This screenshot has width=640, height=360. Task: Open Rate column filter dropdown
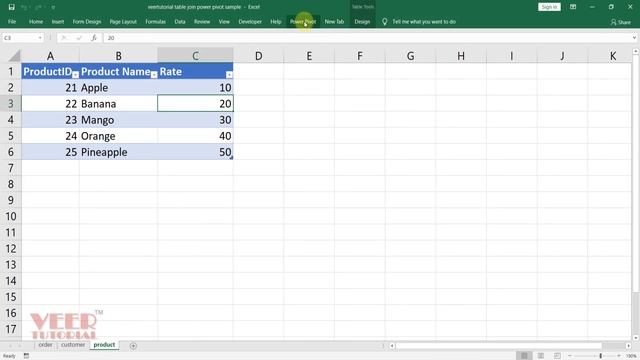pos(229,75)
